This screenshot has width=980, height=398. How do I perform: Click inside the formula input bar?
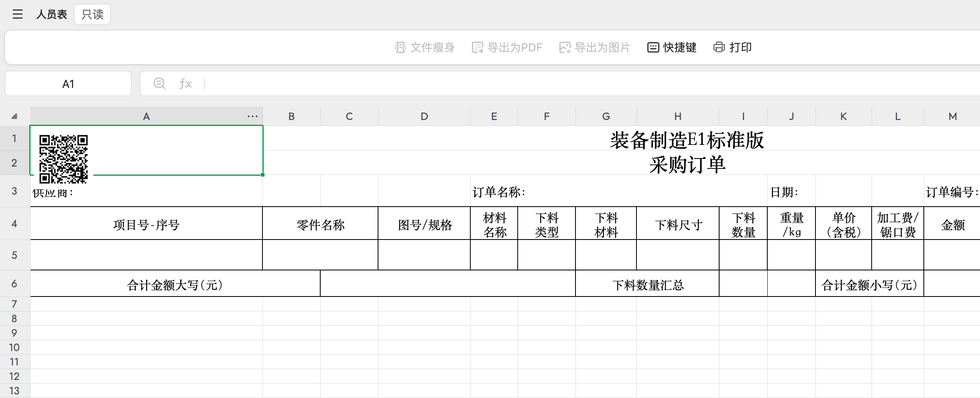[x=562, y=84]
